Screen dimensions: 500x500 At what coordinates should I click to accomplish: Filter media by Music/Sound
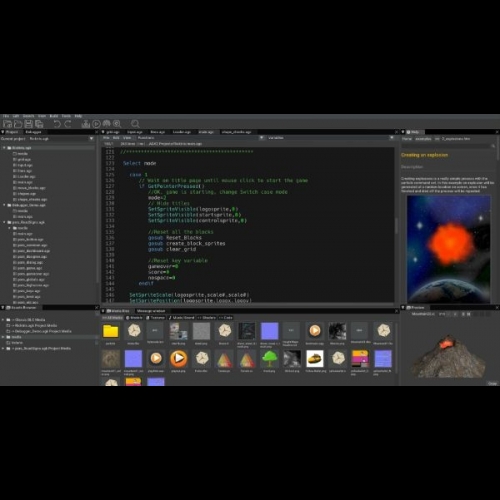181,318
